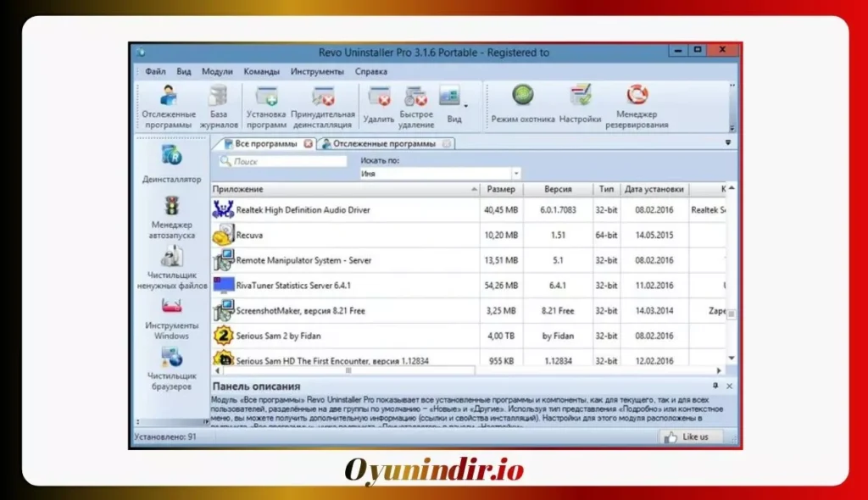The width and height of the screenshot is (868, 500).
Task: Open Менеджер автозапуска in sidebar
Action: coord(171,218)
